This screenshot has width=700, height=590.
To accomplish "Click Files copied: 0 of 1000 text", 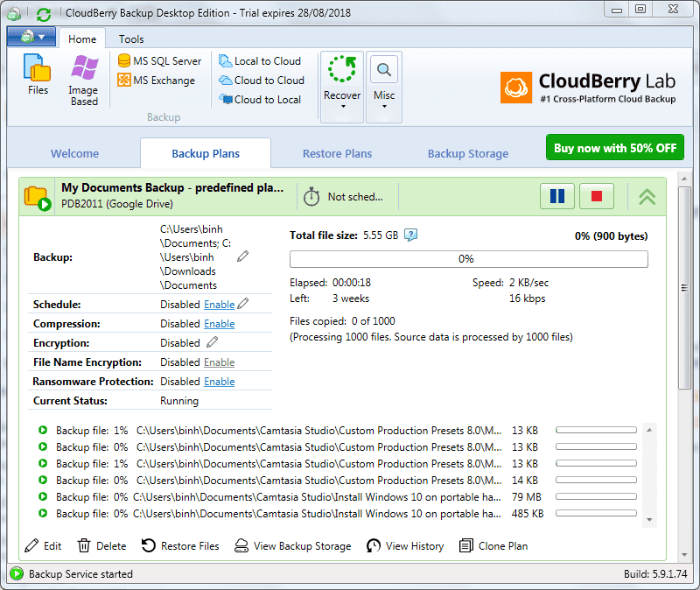I will 342,321.
